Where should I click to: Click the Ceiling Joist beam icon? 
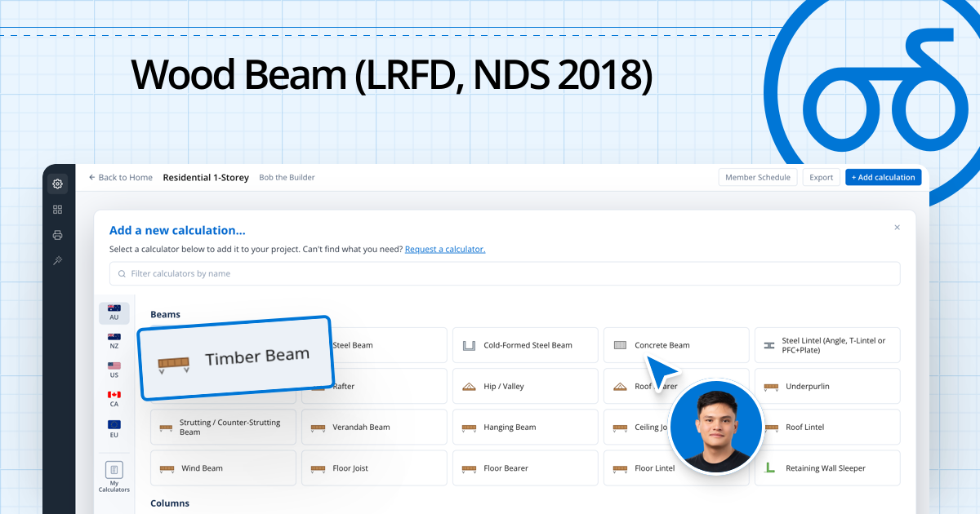pyautogui.click(x=620, y=428)
